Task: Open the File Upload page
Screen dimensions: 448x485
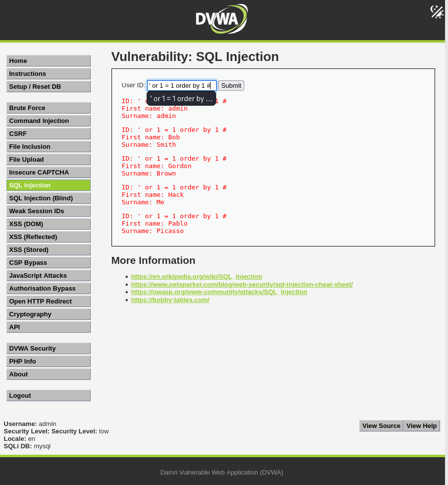Action: coord(49,160)
